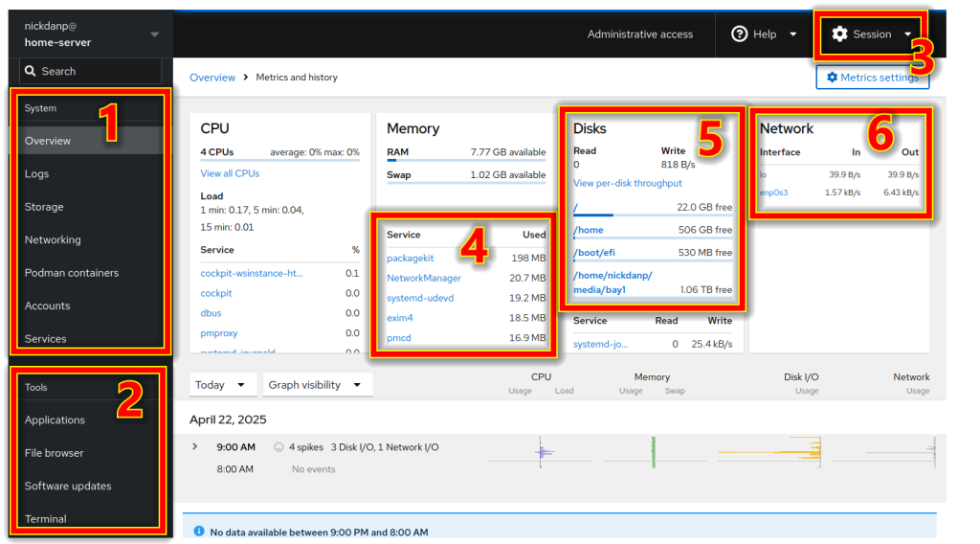
Task: Click the packagekit service link
Action: pyautogui.click(x=410, y=259)
